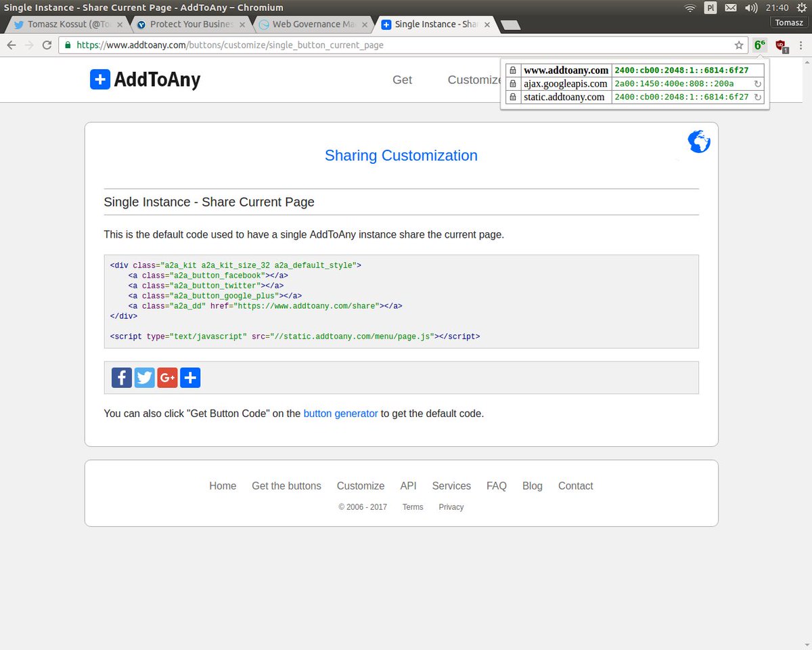Click refresh arrow beside ajax.googleapis.com address
812x650 pixels.
[758, 84]
